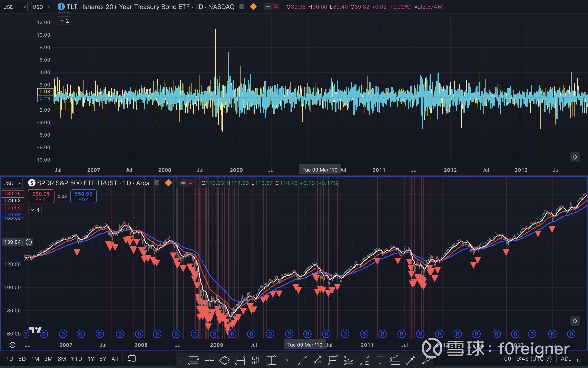Click the SPDR 'S' symbol logo

click(x=32, y=183)
